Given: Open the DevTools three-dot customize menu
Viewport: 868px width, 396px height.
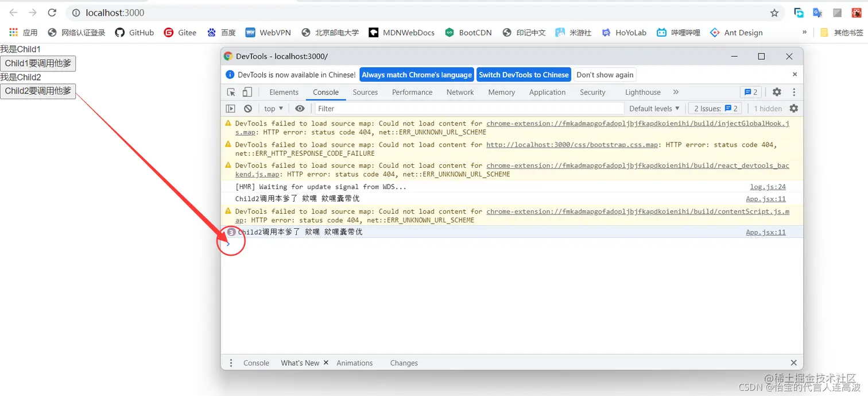Looking at the screenshot, I should tap(794, 92).
